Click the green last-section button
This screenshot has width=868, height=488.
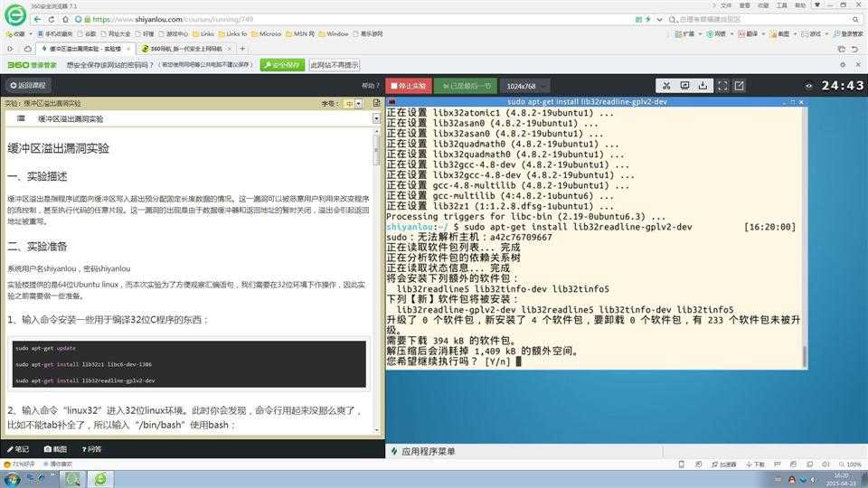point(467,86)
